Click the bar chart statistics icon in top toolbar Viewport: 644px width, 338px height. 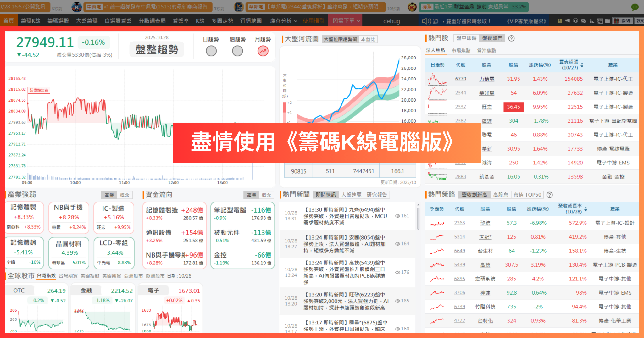(592, 21)
